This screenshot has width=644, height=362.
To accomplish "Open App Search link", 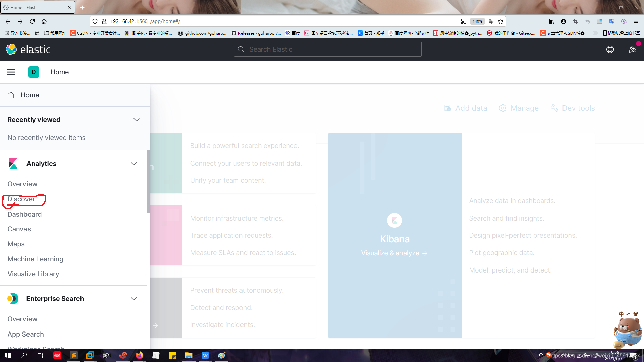I will (x=25, y=334).
